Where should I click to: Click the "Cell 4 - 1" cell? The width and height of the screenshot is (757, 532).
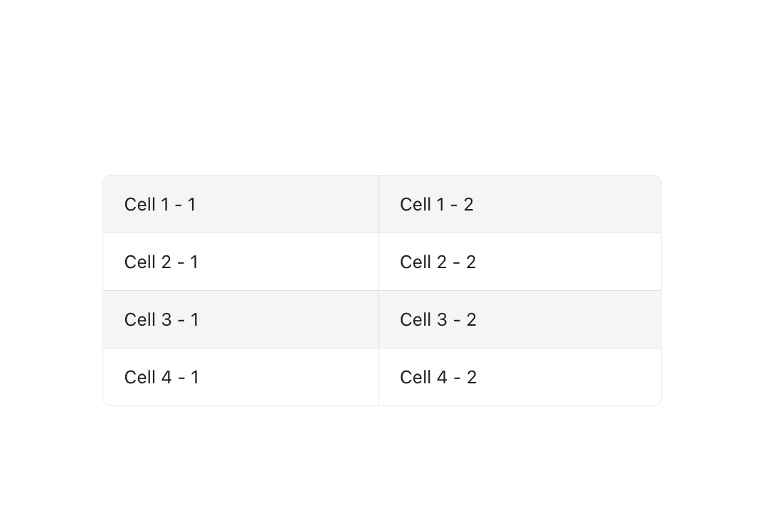(x=241, y=377)
